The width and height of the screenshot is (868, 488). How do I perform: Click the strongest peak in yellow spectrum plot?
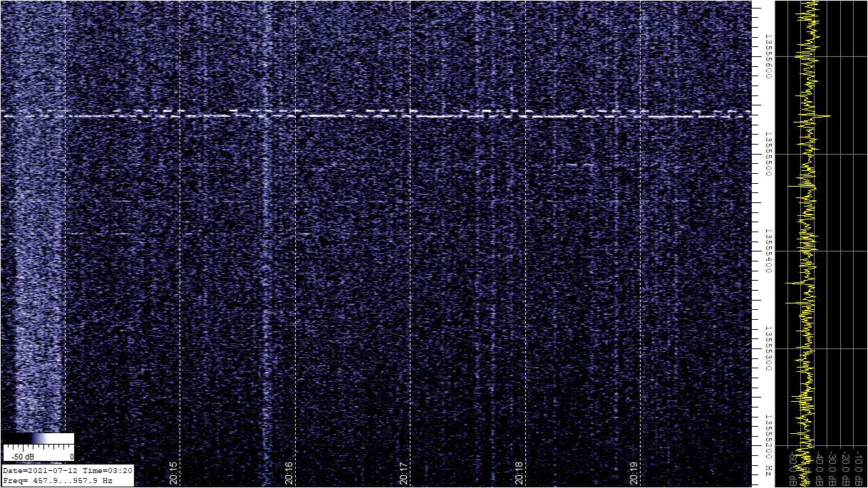coord(827,115)
